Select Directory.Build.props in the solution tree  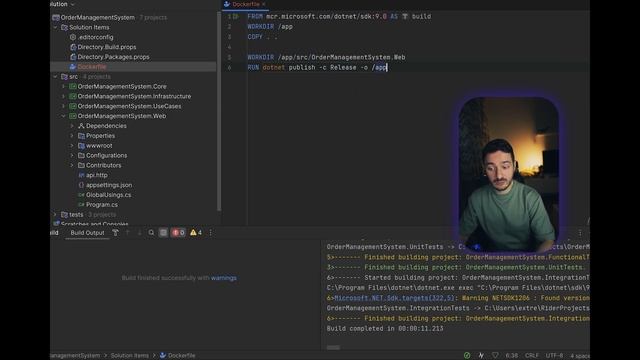[x=107, y=47]
